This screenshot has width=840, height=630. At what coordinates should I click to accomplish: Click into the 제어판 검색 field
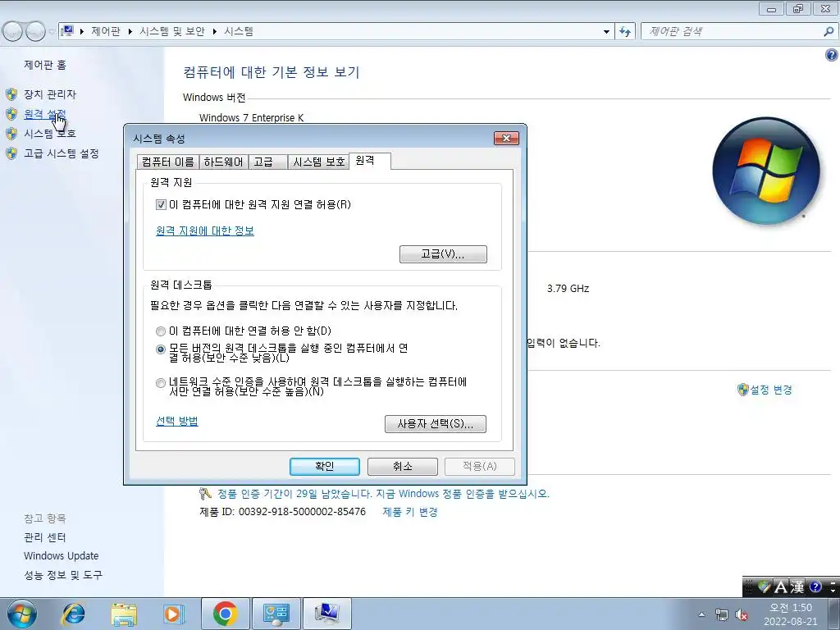732,32
